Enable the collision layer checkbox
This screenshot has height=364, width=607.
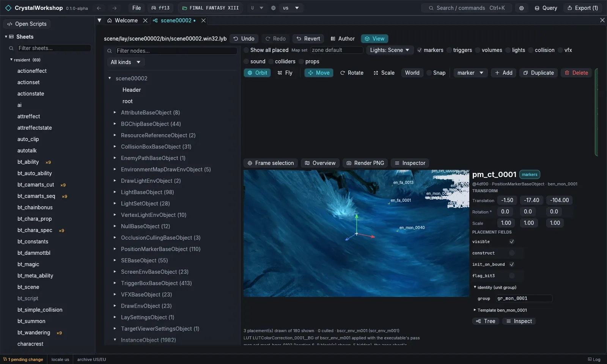(x=531, y=50)
